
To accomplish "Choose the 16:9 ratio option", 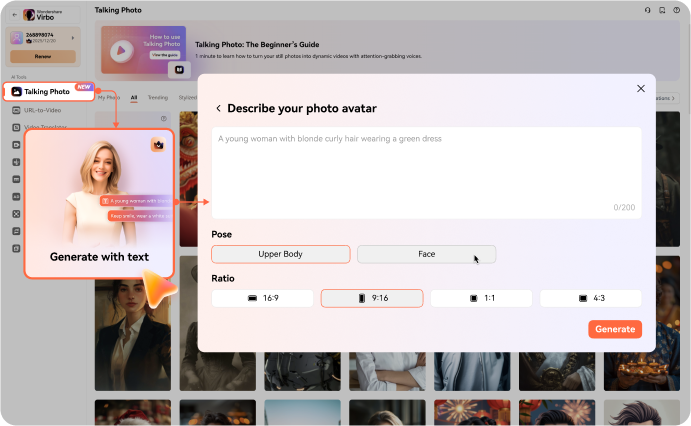I will click(262, 298).
